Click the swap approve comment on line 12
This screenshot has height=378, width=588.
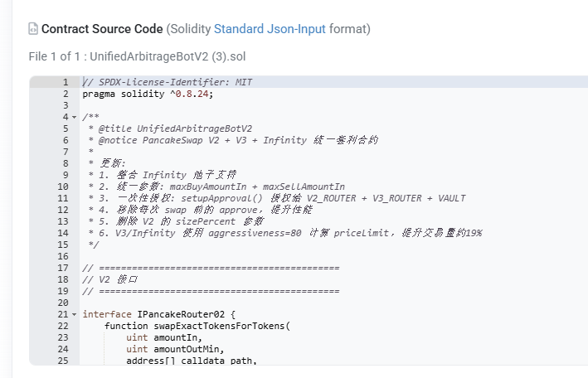[x=201, y=210]
